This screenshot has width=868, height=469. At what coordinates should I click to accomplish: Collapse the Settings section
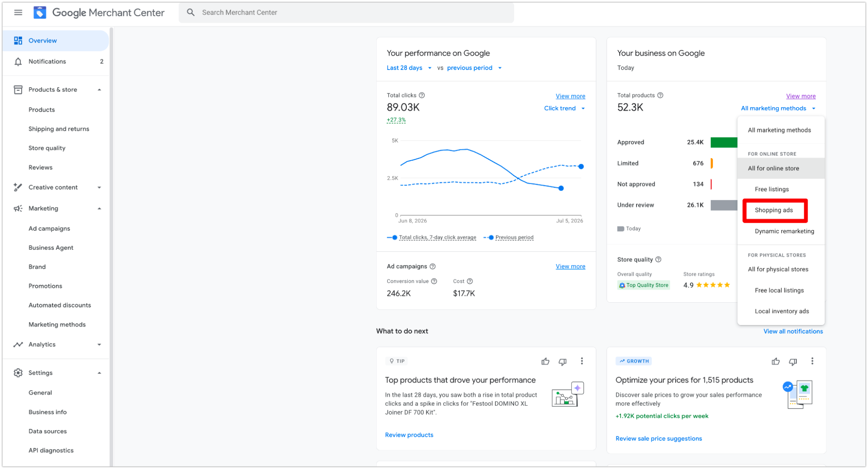point(99,373)
